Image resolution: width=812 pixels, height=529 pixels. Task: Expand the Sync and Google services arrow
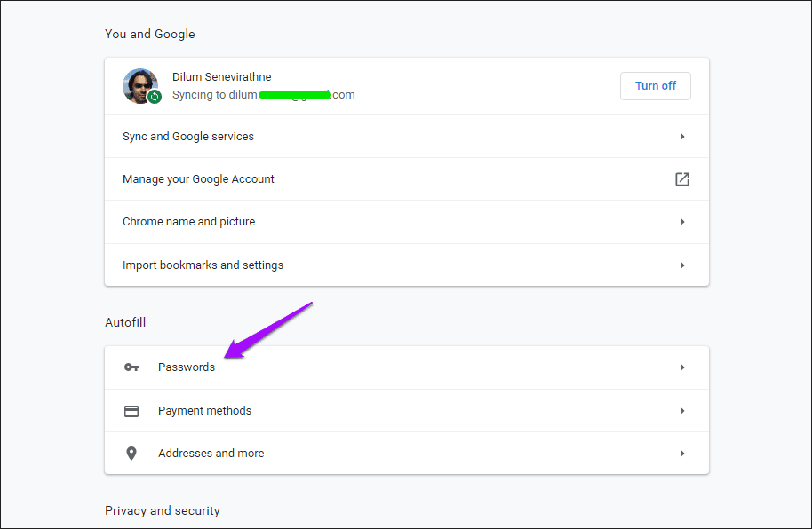point(681,137)
